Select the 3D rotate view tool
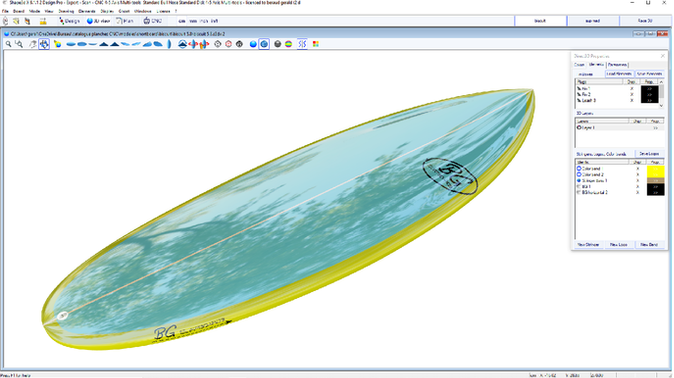The image size is (674, 378). point(44,44)
